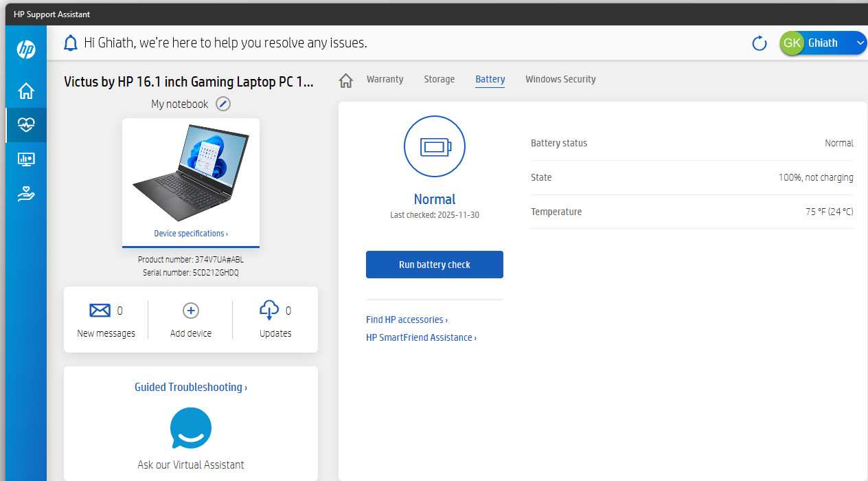Switch to the Storage tab

[439, 79]
